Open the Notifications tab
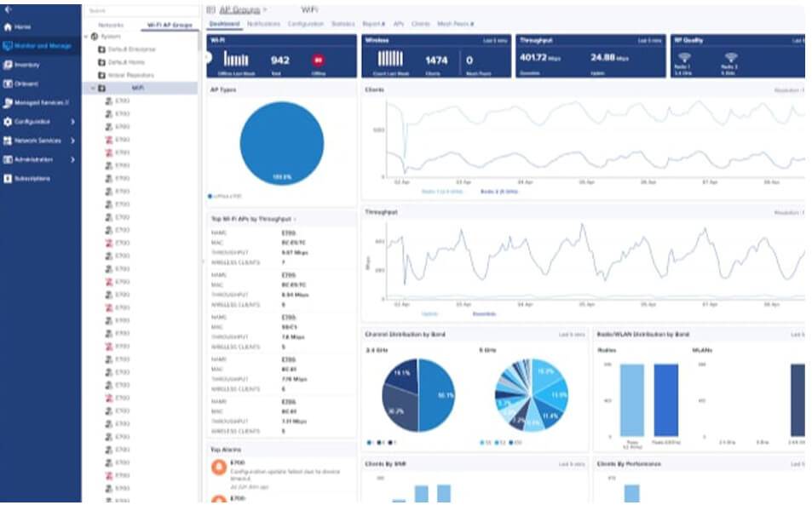Screen dimensions: 812x511 [263, 24]
